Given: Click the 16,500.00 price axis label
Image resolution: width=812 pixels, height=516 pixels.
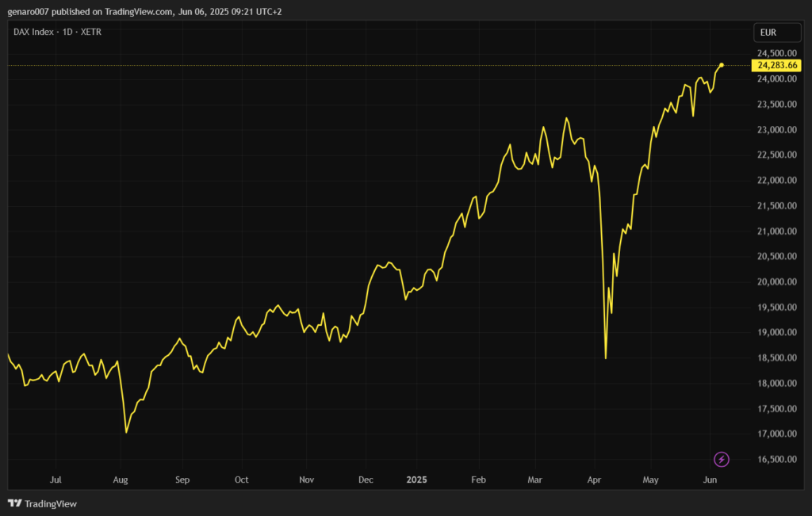Looking at the screenshot, I should pos(777,460).
